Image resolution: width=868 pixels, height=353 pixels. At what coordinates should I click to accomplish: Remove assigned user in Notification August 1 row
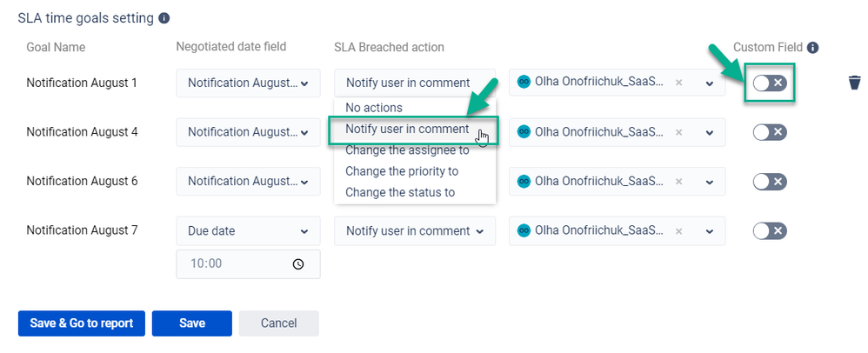(679, 83)
